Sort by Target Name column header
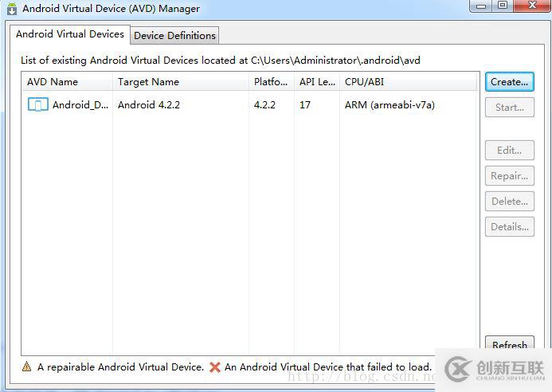552x392 pixels. pos(181,82)
